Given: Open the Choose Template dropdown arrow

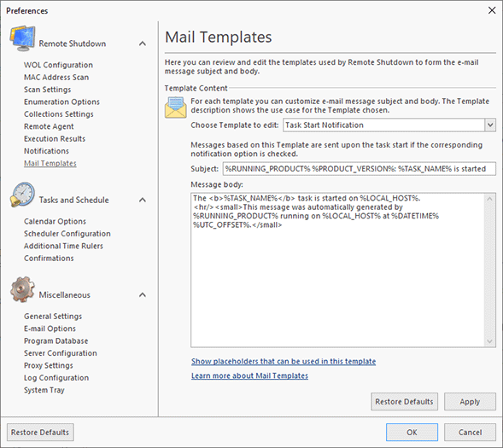Looking at the screenshot, I should tap(490, 125).
